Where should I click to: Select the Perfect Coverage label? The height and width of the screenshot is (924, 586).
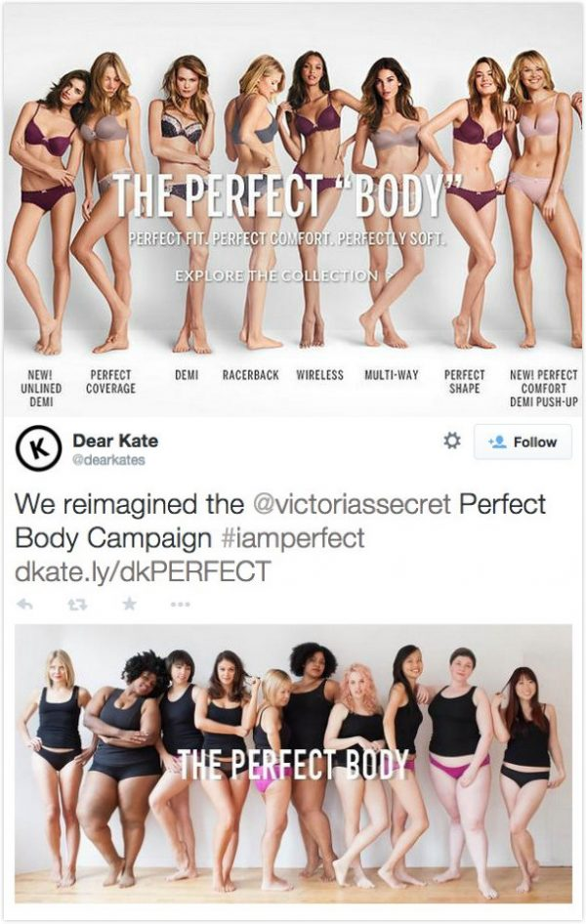110,381
